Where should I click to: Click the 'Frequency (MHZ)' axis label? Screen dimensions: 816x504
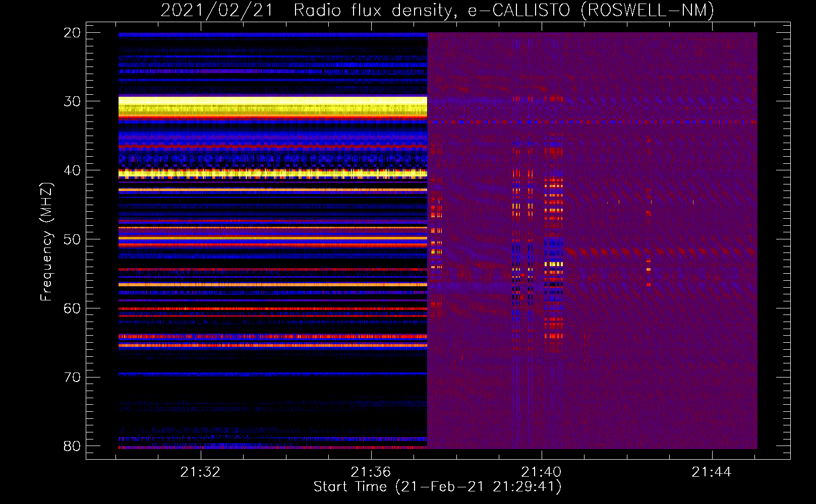pyautogui.click(x=46, y=242)
